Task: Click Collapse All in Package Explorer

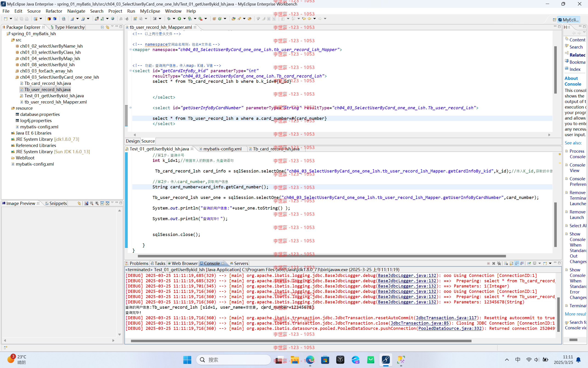Action: coord(102,27)
